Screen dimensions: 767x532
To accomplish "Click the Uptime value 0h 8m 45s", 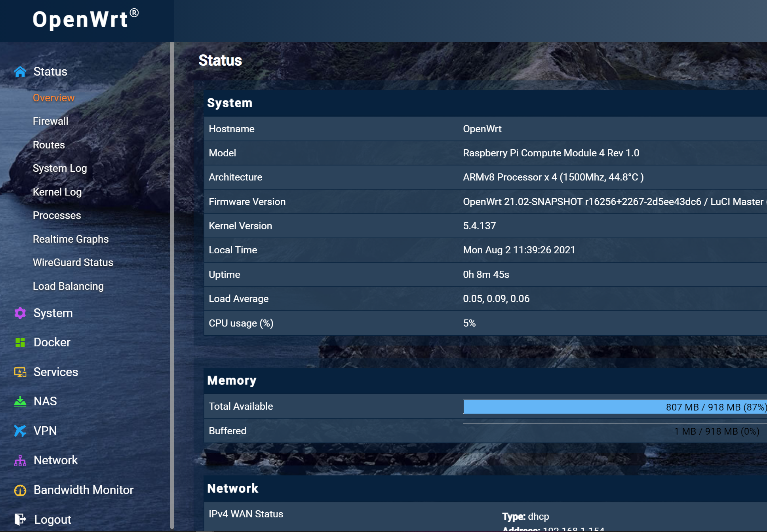I will tap(486, 275).
